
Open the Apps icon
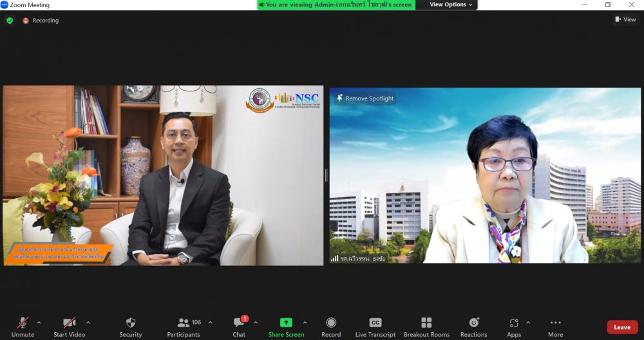(x=514, y=323)
